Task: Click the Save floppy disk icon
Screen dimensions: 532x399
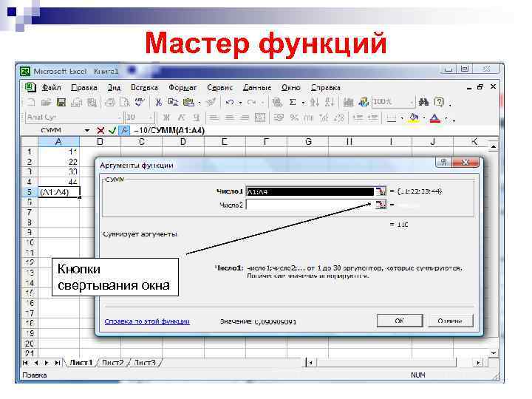Action: coord(61,102)
